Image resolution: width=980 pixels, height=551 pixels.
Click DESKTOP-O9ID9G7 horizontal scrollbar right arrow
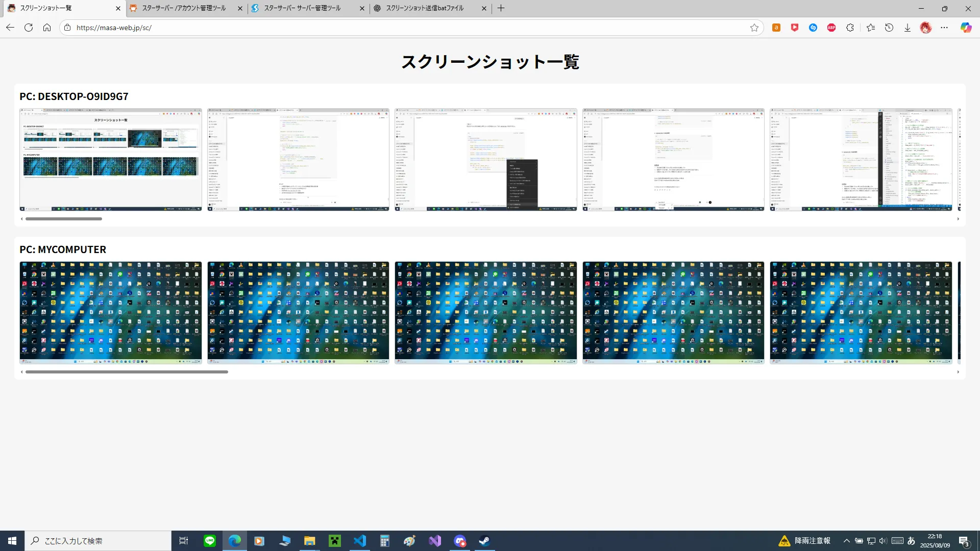click(958, 219)
